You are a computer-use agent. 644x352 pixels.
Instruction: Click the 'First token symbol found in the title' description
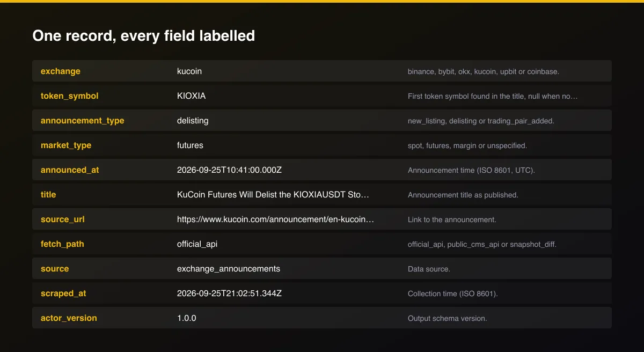pyautogui.click(x=493, y=96)
